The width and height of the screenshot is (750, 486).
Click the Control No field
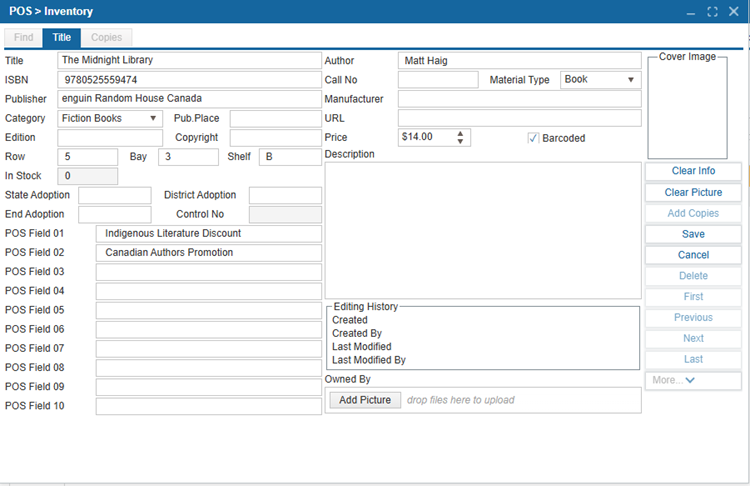285,214
